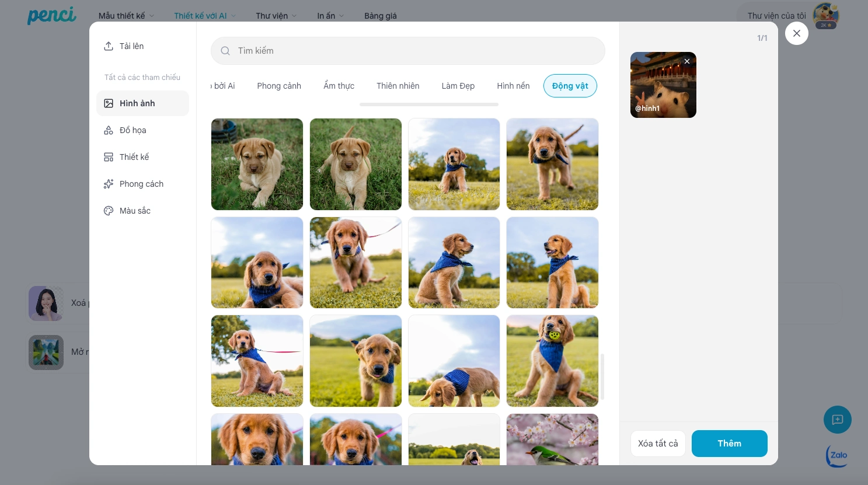
Task: Select the bởi AI category tab
Action: pyautogui.click(x=223, y=86)
